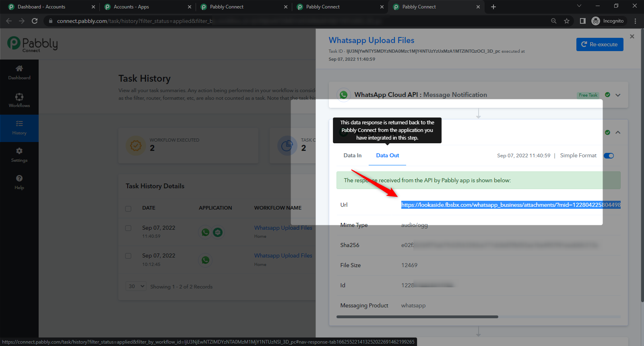The width and height of the screenshot is (644, 346).
Task: Open the tab search dropdown arrow
Action: 579,6
